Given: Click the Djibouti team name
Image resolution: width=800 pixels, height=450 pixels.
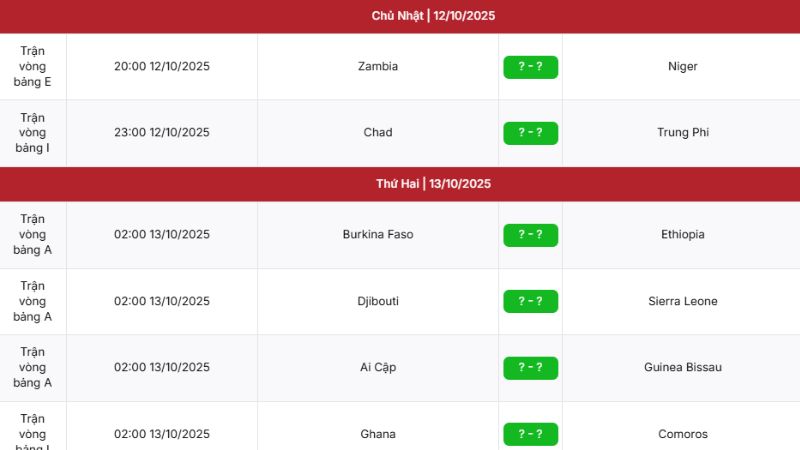Looking at the screenshot, I should [378, 301].
